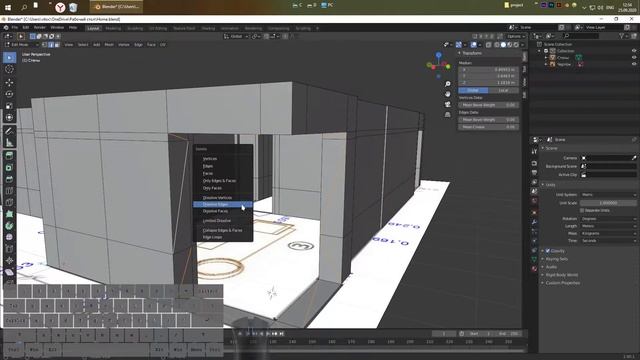Select the Move tool
This screenshot has width=640, height=360.
tap(9, 82)
